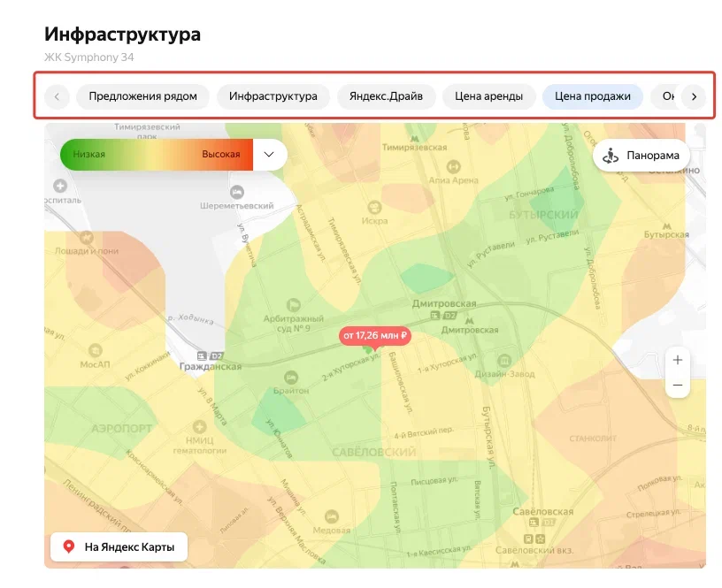Click the Писцовая ул. street label

pyautogui.click(x=434, y=481)
